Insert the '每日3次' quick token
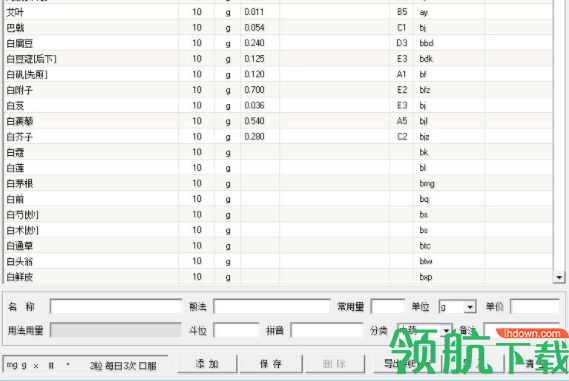Screen dimensions: 569x381 coord(120,365)
